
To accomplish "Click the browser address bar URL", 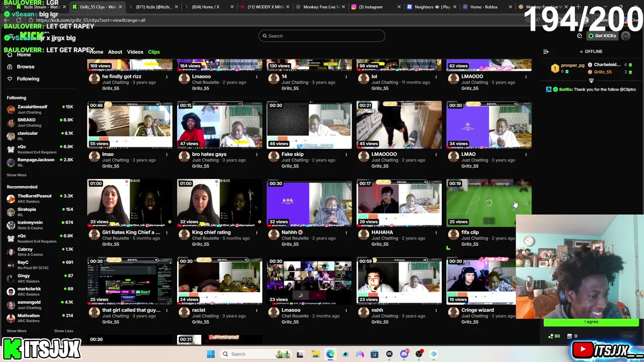I will point(91,20).
